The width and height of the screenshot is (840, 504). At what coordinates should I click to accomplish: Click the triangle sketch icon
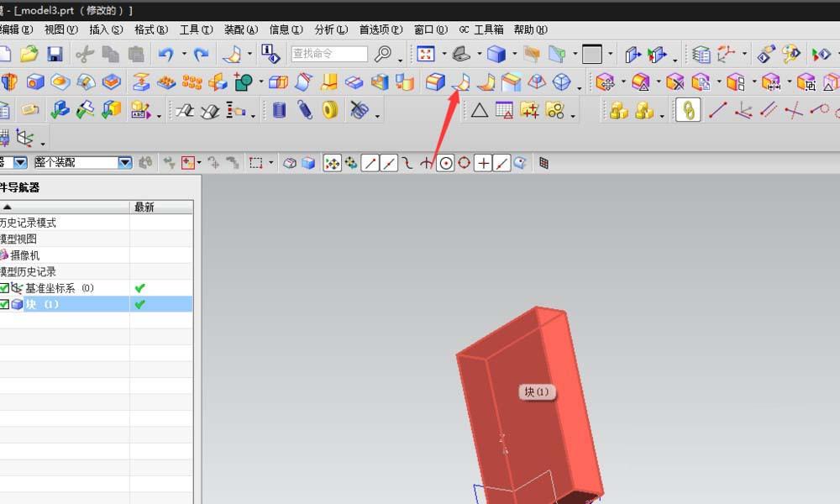click(x=479, y=110)
